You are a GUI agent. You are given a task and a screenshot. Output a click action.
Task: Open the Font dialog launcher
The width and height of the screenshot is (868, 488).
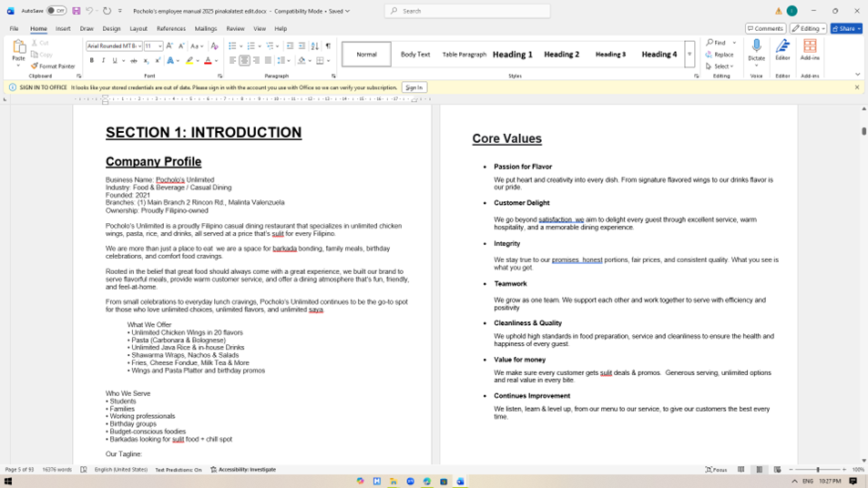220,76
